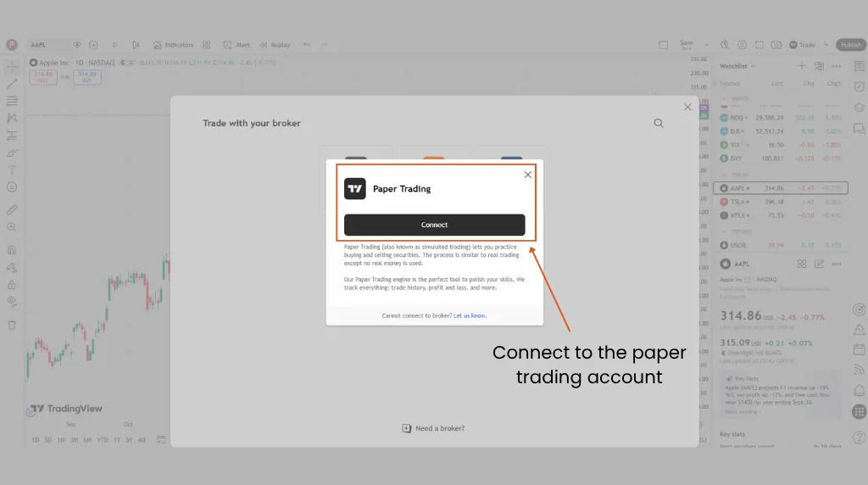Expand the Watchlist name dropdown
This screenshot has height=485, width=868.
pos(737,66)
